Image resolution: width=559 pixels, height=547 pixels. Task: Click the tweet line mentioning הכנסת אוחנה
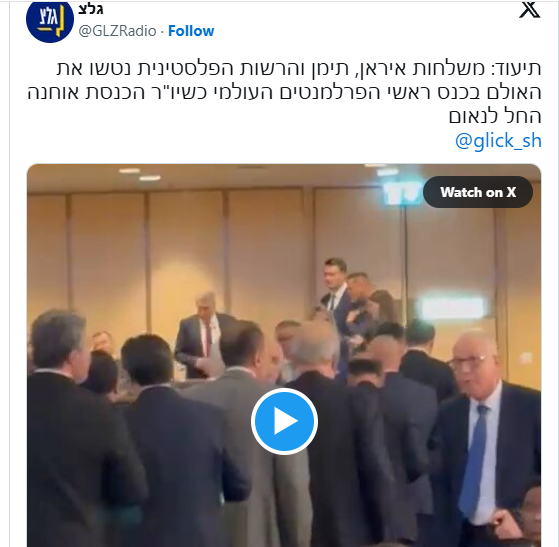pyautogui.click(x=284, y=92)
